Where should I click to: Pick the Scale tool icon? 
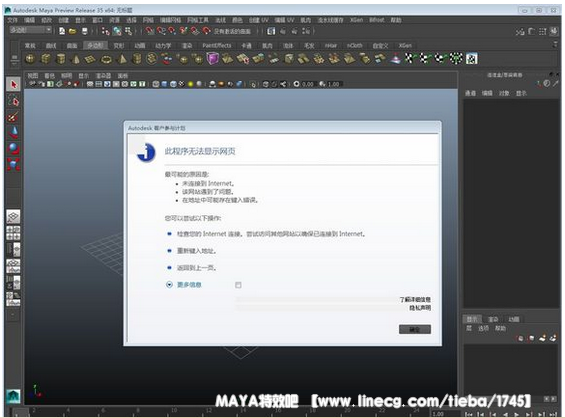13,164
